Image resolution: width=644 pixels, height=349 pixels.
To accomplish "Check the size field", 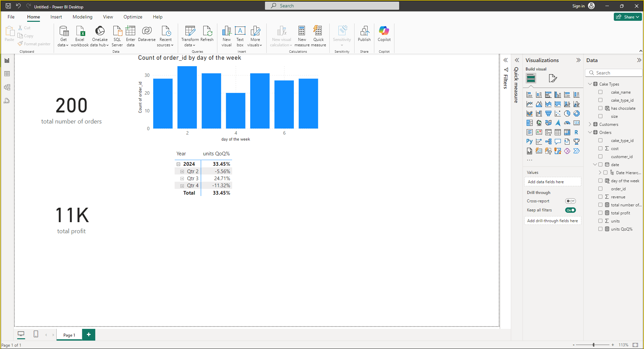I will point(600,116).
